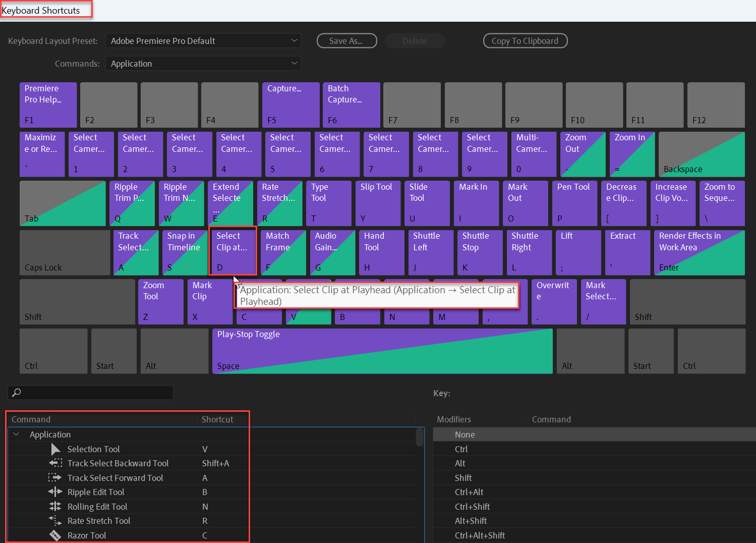The image size is (756, 543).
Task: Click inside the command search field
Action: point(91,393)
